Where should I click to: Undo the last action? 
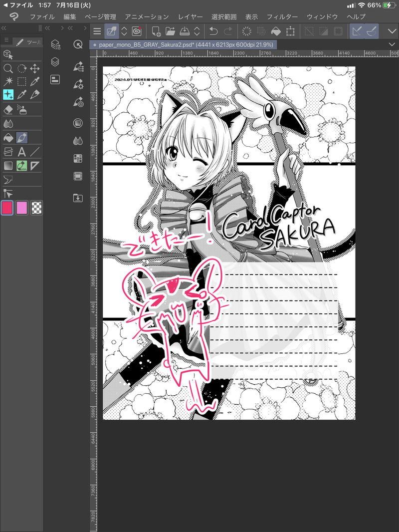(x=213, y=31)
